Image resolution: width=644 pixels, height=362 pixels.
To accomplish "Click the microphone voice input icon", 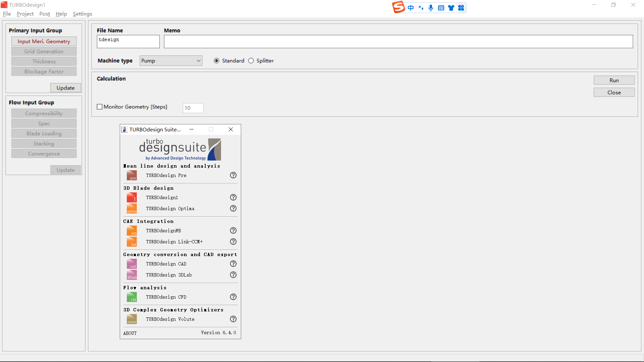I will [x=431, y=8].
